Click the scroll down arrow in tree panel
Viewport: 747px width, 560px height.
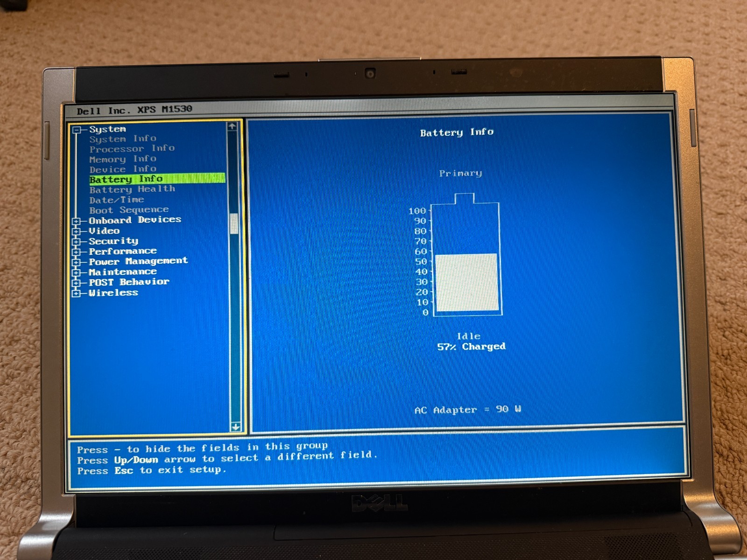click(x=236, y=427)
